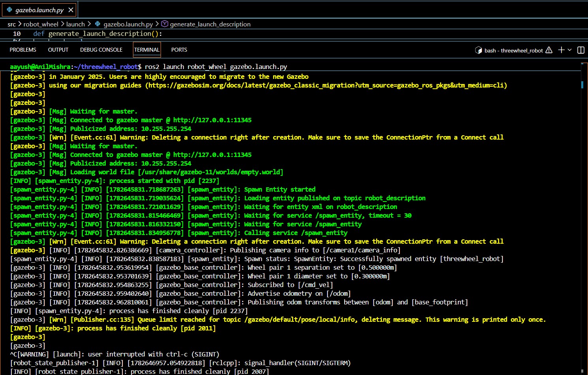Viewport: 588px width, 375px height.
Task: Click the bash - threewheel_robot terminal label
Action: coord(514,50)
